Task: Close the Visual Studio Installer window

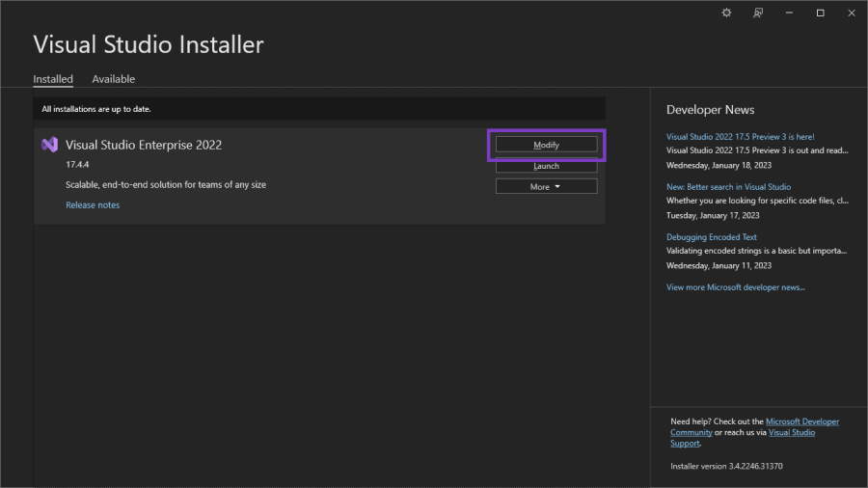Action: [852, 13]
